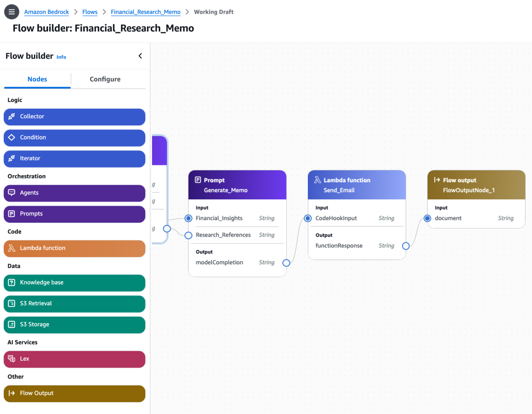Open Financial_Research_Memo breadcrumb link
Viewport: 532px width, 414px height.
click(146, 12)
